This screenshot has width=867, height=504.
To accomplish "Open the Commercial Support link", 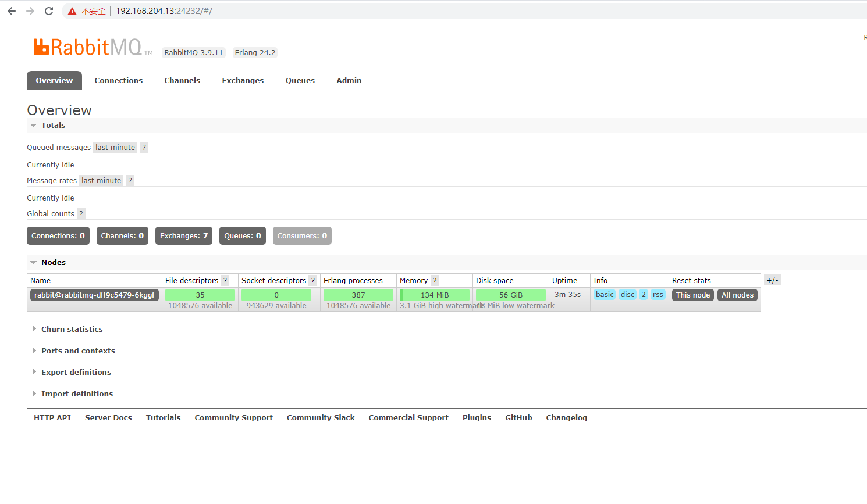I will (408, 417).
